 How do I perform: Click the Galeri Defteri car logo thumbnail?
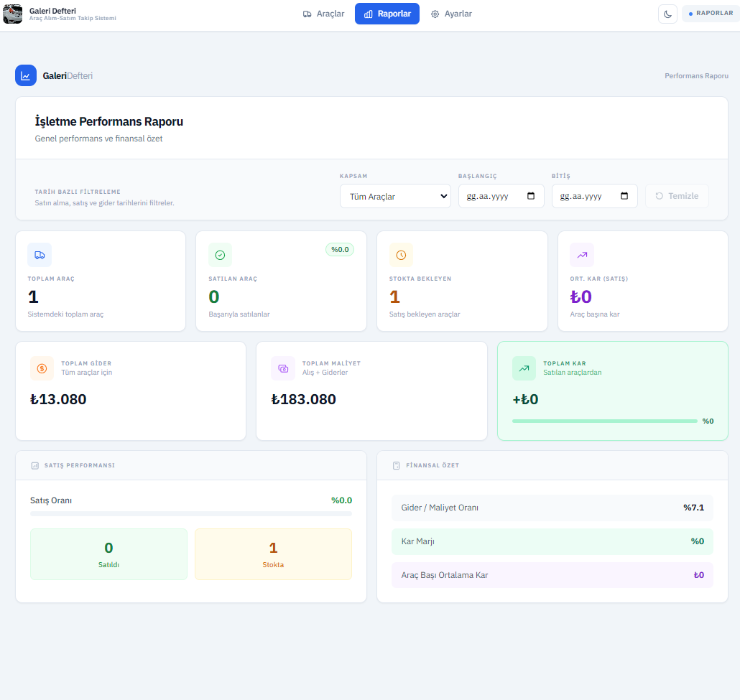tap(13, 14)
